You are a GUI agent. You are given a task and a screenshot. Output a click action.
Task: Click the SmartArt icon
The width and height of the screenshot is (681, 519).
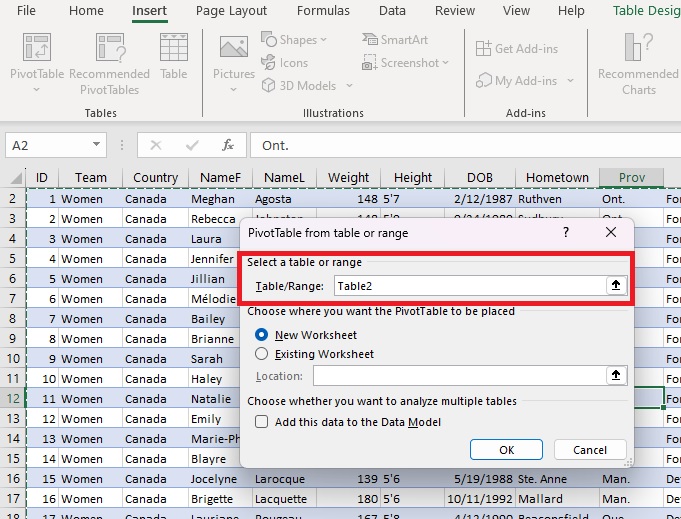[x=370, y=40]
